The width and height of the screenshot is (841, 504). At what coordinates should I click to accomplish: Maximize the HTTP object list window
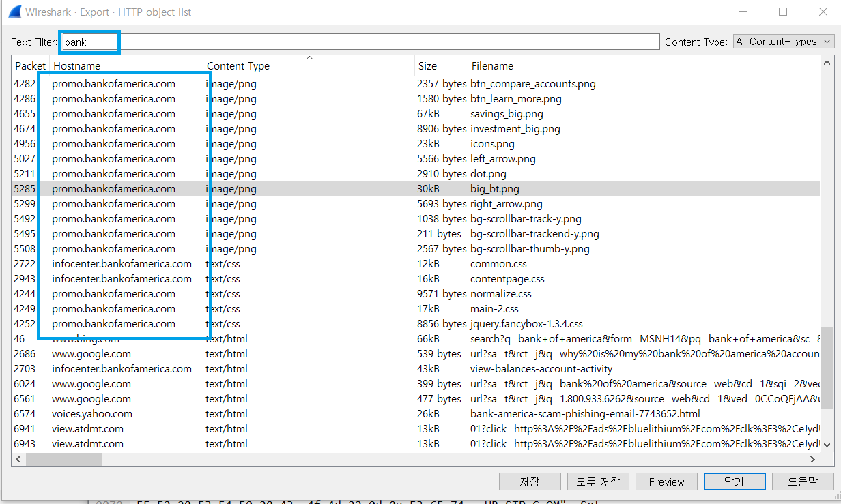[x=783, y=12]
